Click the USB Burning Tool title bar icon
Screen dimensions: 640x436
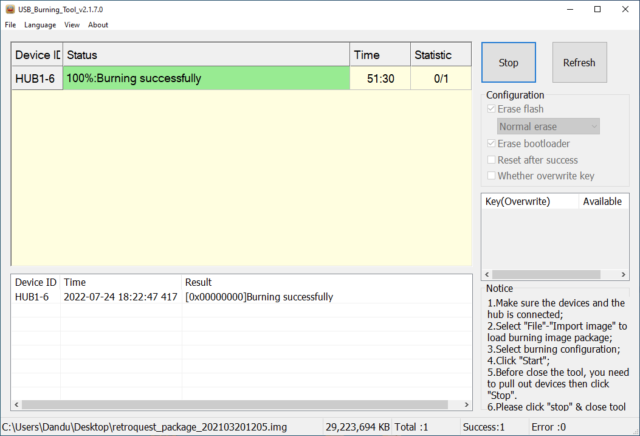point(10,9)
